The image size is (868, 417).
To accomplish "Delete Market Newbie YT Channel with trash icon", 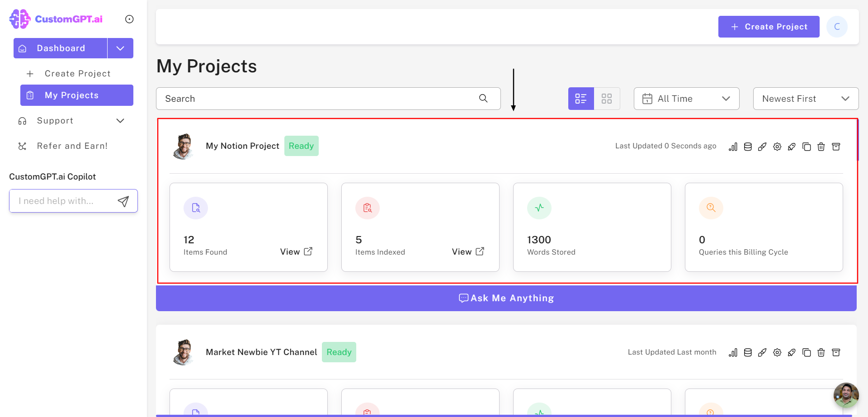I will point(821,352).
